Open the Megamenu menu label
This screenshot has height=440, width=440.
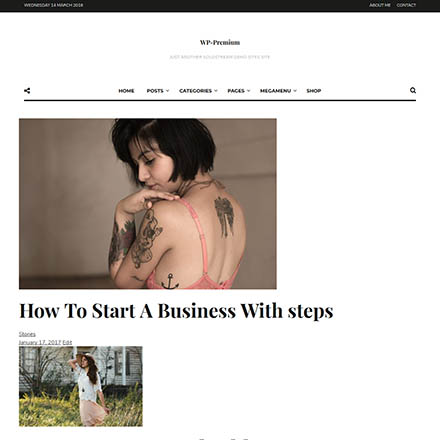click(x=275, y=91)
